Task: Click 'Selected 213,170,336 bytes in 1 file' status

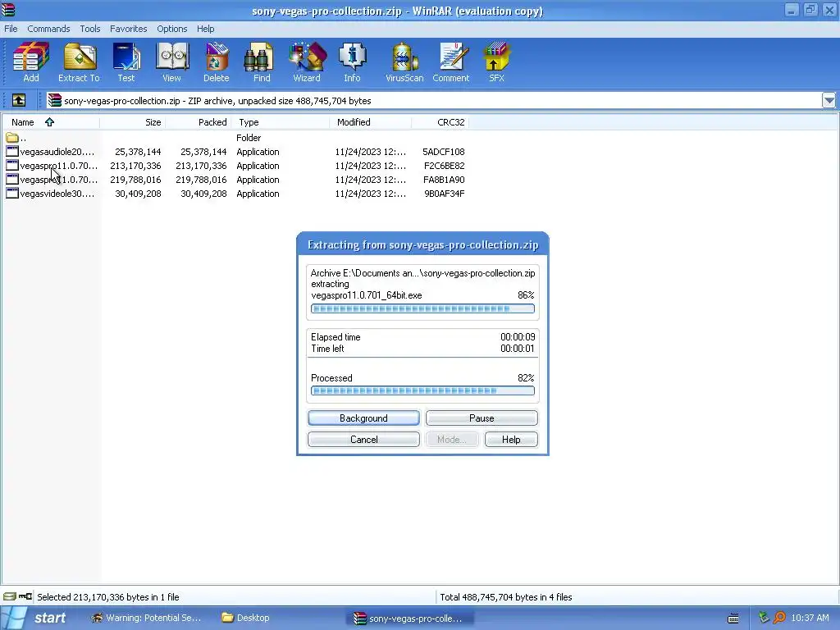Action: (107, 597)
